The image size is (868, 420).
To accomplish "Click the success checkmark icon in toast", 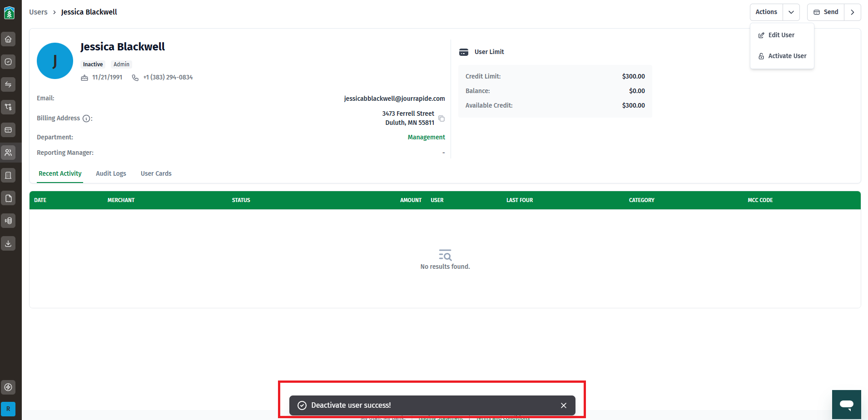I will pyautogui.click(x=302, y=405).
